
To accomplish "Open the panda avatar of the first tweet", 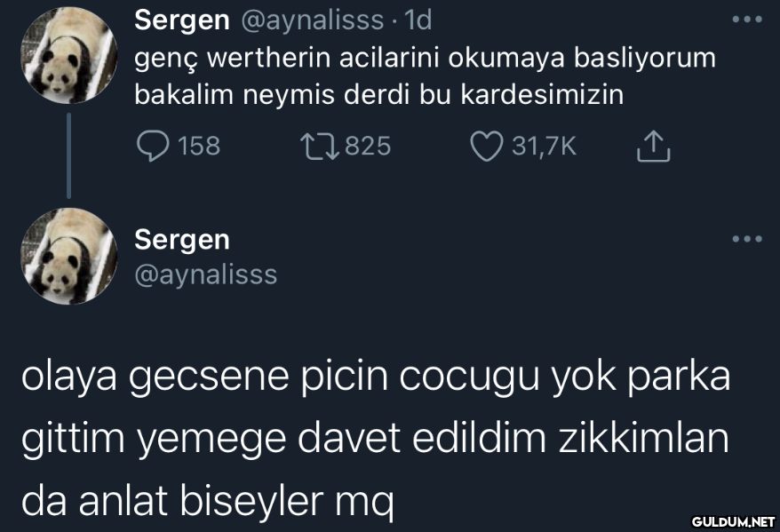I will (x=68, y=55).
